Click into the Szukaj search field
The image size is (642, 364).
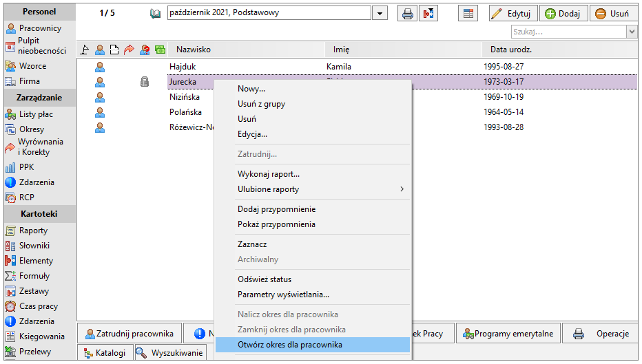tap(569, 32)
